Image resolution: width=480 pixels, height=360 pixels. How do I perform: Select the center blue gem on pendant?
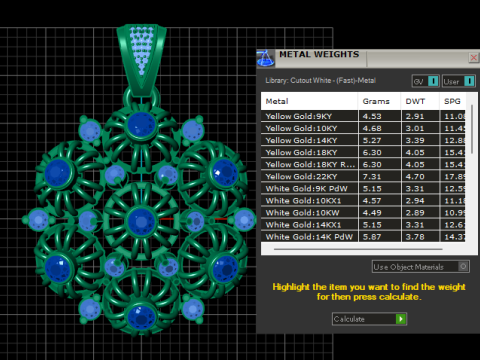tap(141, 221)
